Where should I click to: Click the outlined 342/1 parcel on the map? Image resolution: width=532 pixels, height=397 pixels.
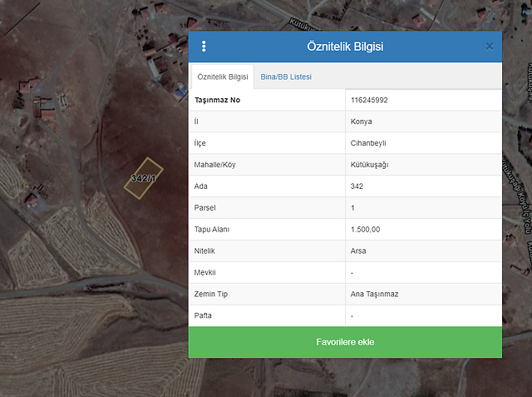pyautogui.click(x=142, y=178)
